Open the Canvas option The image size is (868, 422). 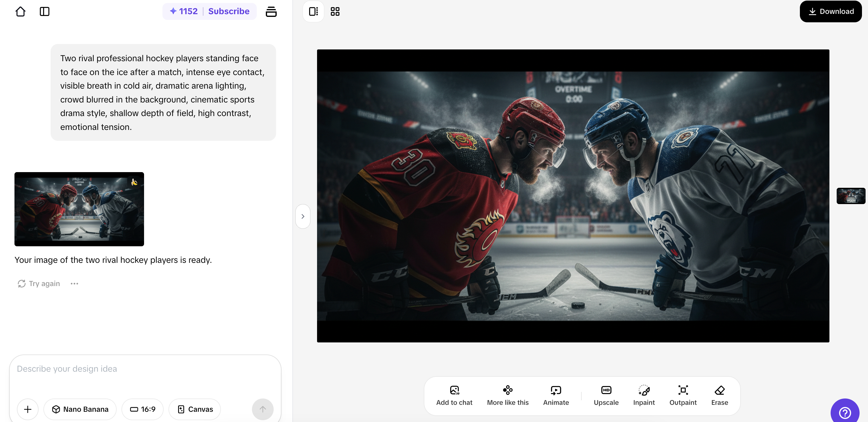(x=194, y=409)
